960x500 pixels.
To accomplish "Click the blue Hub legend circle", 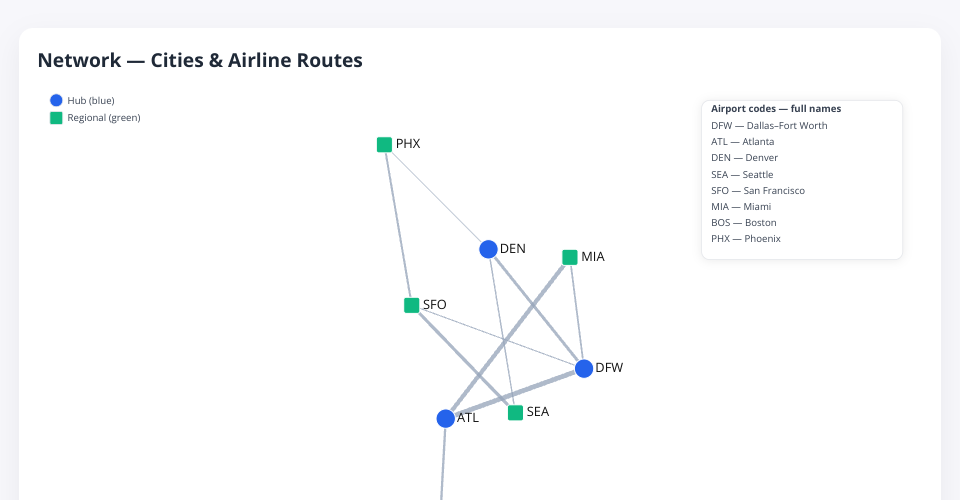I will (x=56, y=101).
